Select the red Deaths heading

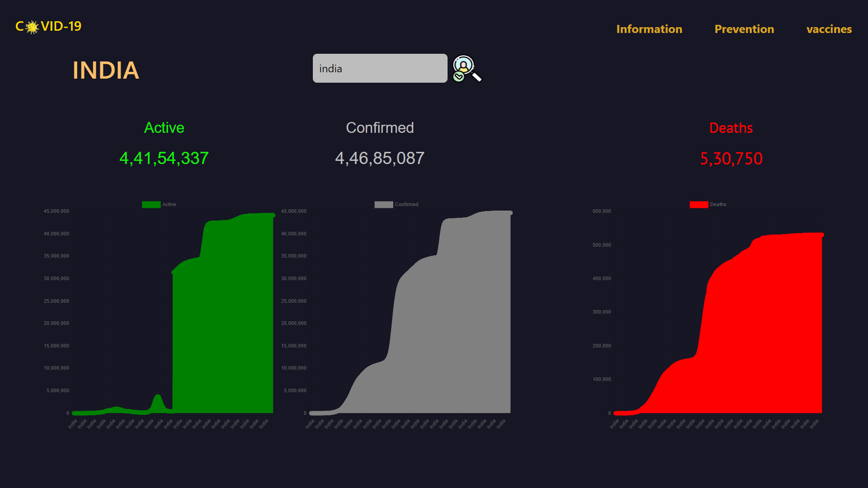point(731,128)
